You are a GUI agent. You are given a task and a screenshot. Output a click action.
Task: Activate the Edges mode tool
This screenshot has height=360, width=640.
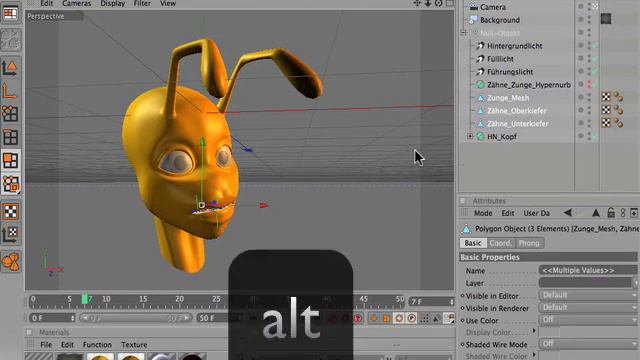click(x=10, y=137)
